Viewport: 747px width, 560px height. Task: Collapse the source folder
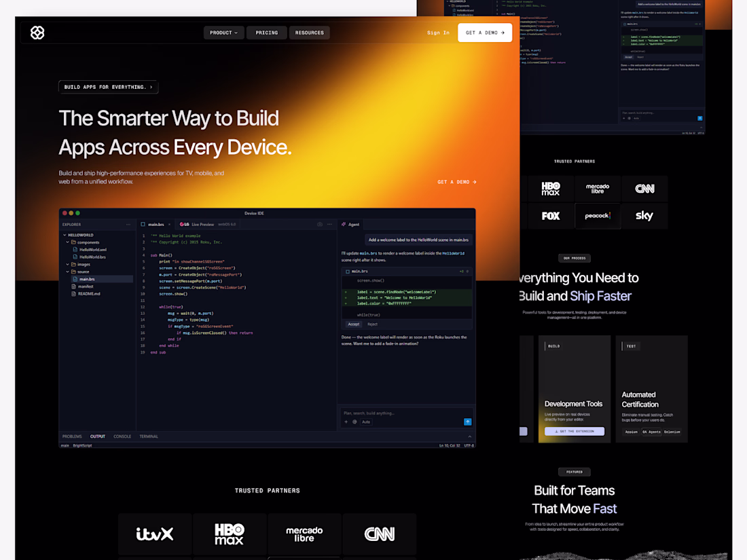point(68,272)
